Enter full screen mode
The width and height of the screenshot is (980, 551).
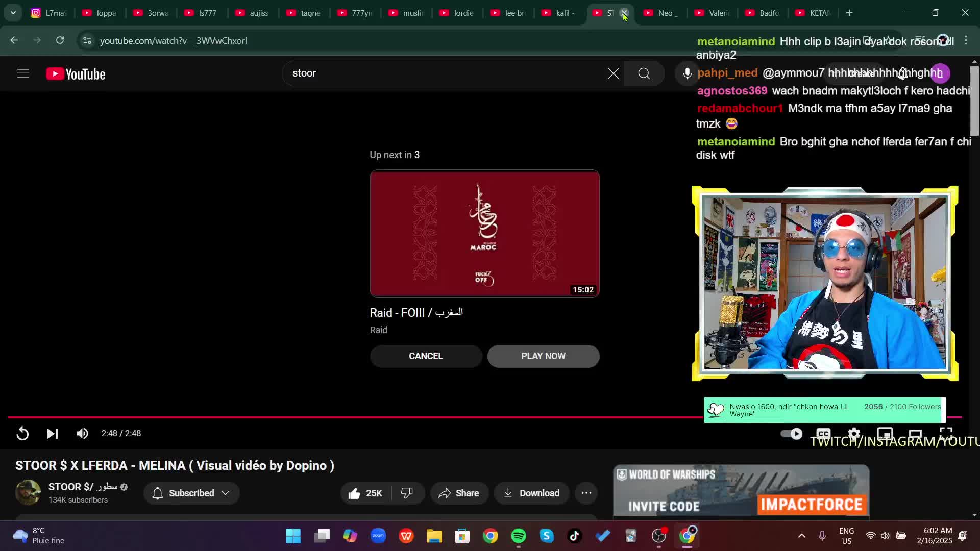pyautogui.click(x=946, y=434)
